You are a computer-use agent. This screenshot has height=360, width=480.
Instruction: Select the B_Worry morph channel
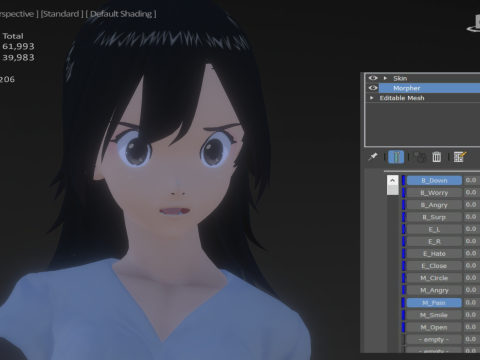[x=434, y=193]
